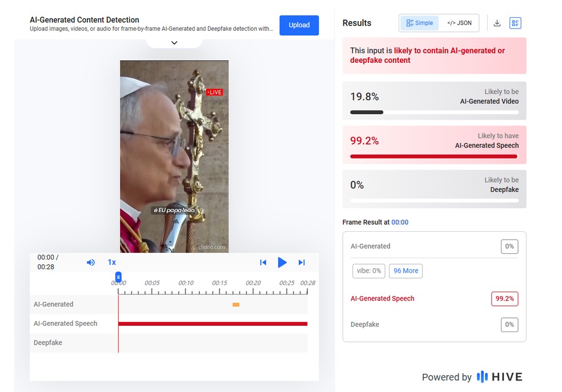Screen dimensions: 562x392
Task: Play the video
Action: 282,262
